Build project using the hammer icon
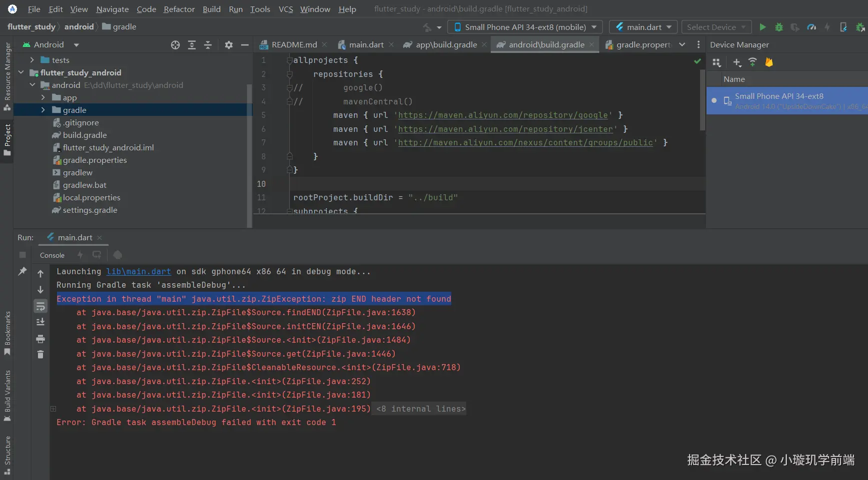Image resolution: width=868 pixels, height=480 pixels. [427, 27]
